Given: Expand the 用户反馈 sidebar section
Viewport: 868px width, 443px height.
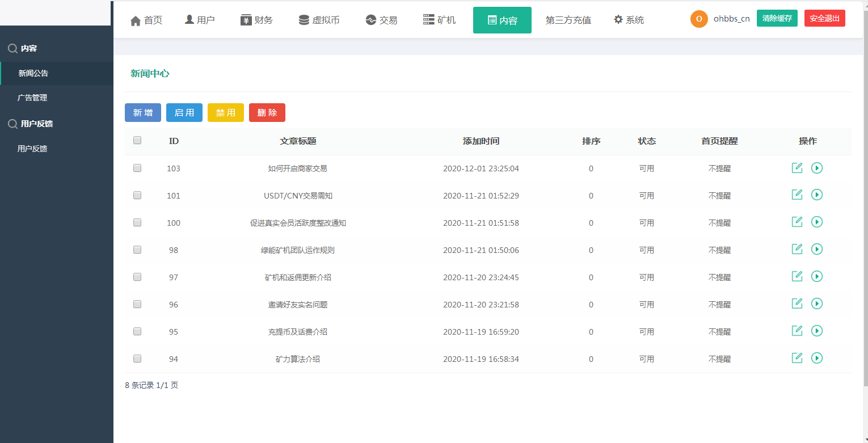Looking at the screenshot, I should tap(32, 124).
